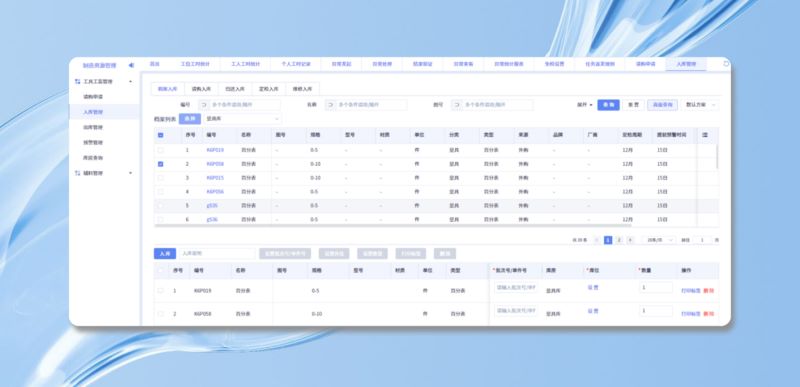Toggle select-all checkbox in the lower table header

click(161, 271)
